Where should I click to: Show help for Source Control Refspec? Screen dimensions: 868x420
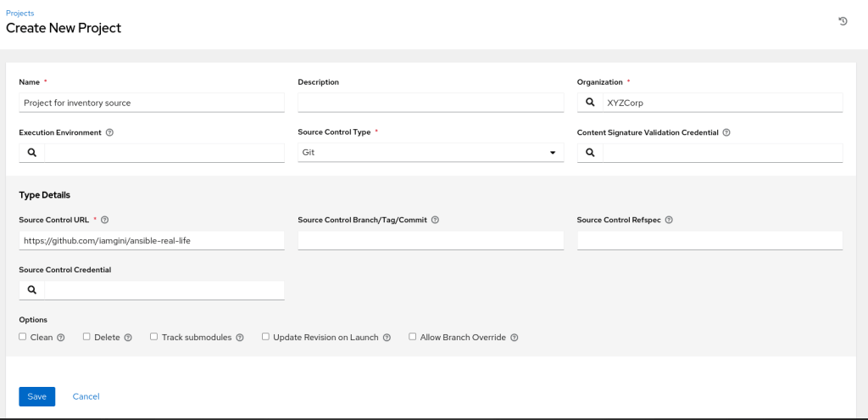[x=669, y=220]
